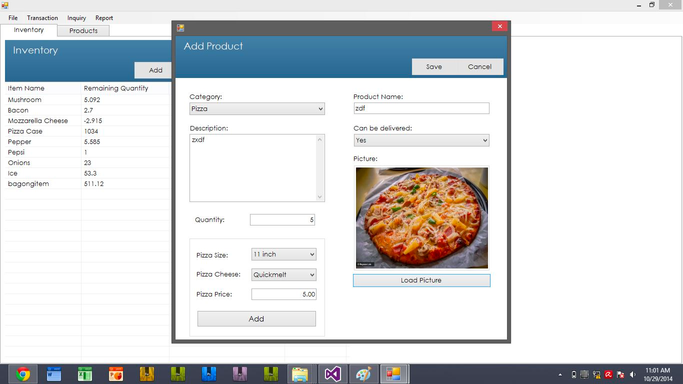Cancel the Add Product dialog
This screenshot has width=683, height=384.
tap(480, 67)
